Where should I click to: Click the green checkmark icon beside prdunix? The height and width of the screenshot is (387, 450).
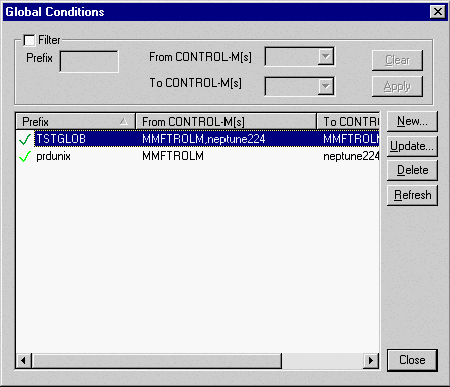25,156
